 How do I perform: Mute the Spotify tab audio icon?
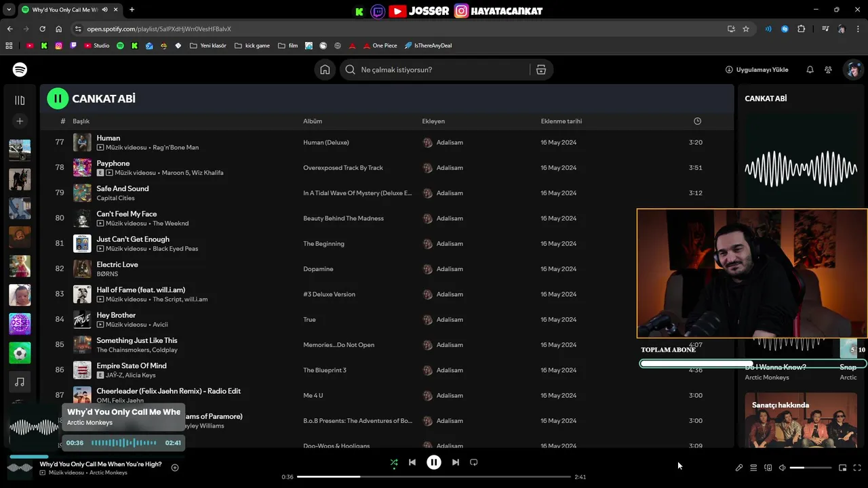[105, 9]
